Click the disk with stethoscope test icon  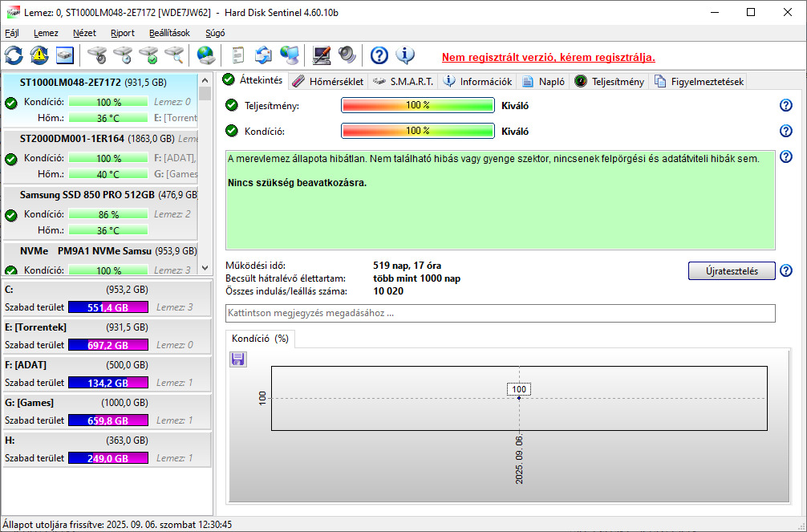pyautogui.click(x=97, y=55)
